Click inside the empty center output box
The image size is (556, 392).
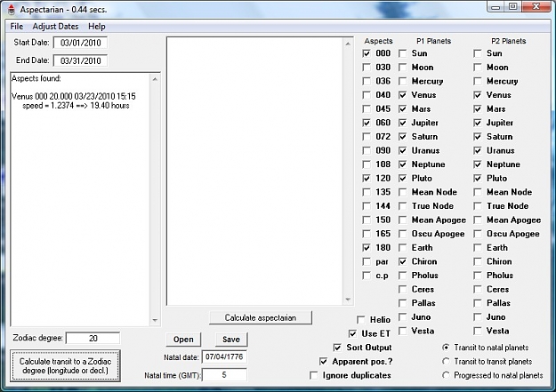point(254,171)
